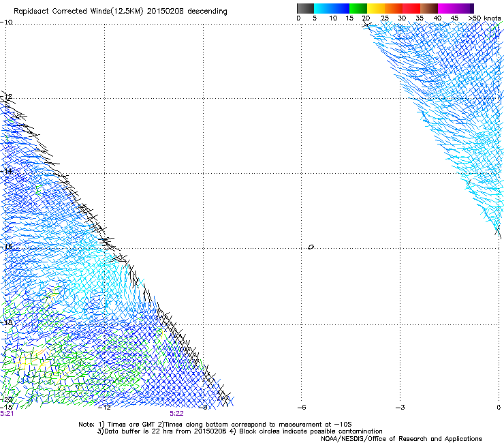Click the orange 25-30 knots legend segment
This screenshot has height=443, width=504.
point(394,8)
